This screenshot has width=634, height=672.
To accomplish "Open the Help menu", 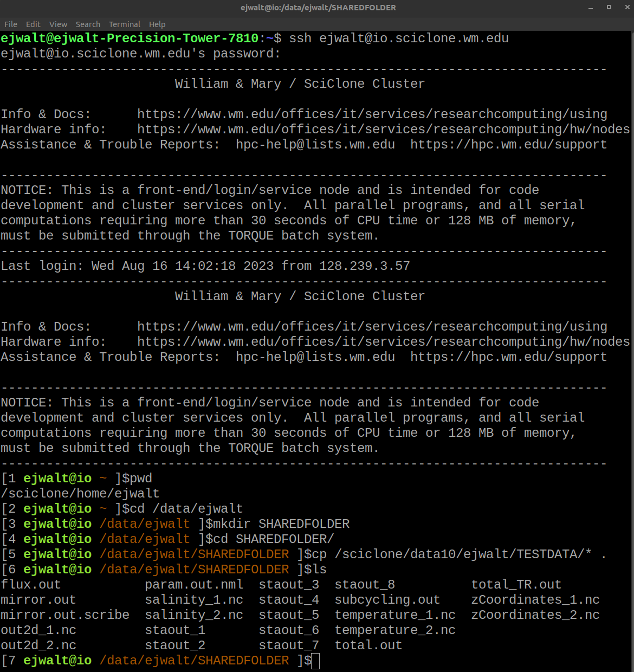I will click(157, 24).
